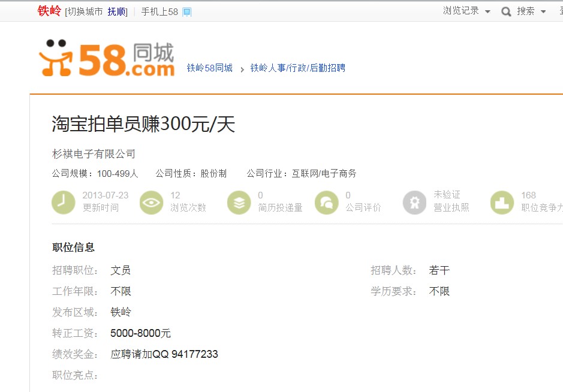Screen dimensions: 563x392
Task: Click the 未验证 status text
Action: [447, 195]
